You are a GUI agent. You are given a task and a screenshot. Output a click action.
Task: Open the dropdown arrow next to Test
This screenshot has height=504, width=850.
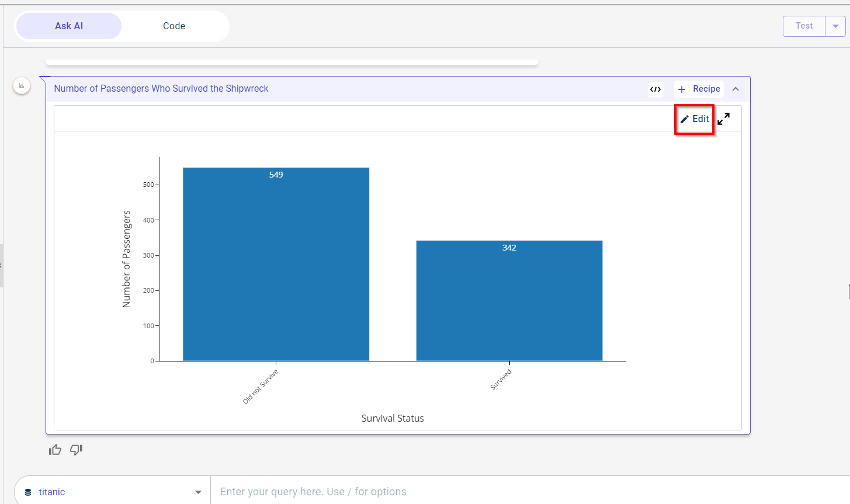point(835,26)
